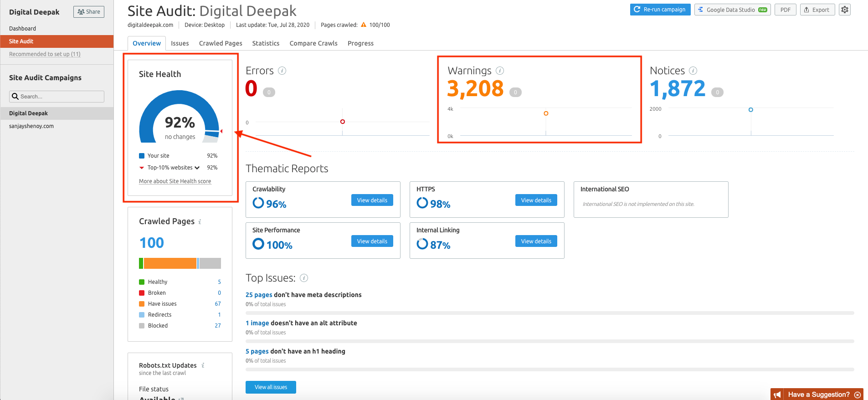Open More about Site Health score link
The width and height of the screenshot is (868, 400).
tap(175, 181)
